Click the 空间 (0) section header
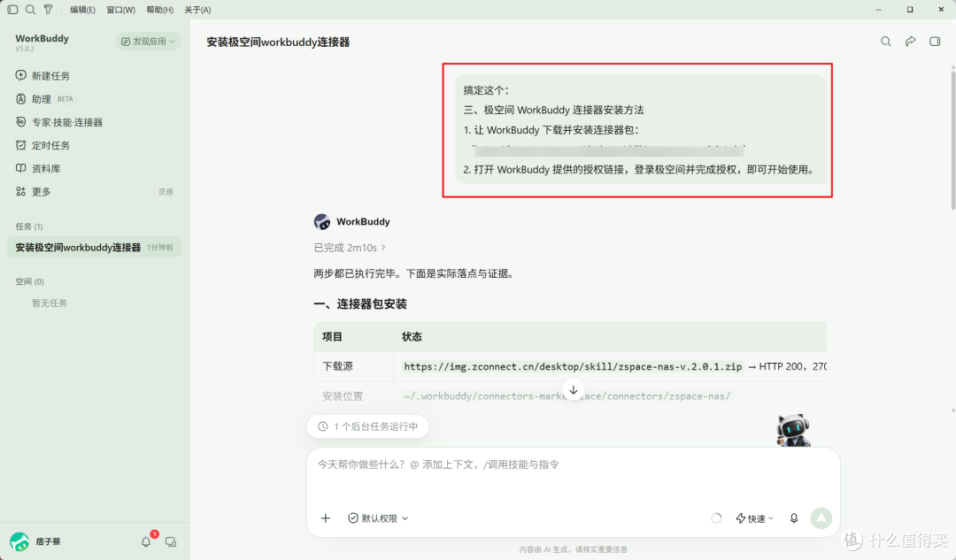956x560 pixels. [x=30, y=281]
